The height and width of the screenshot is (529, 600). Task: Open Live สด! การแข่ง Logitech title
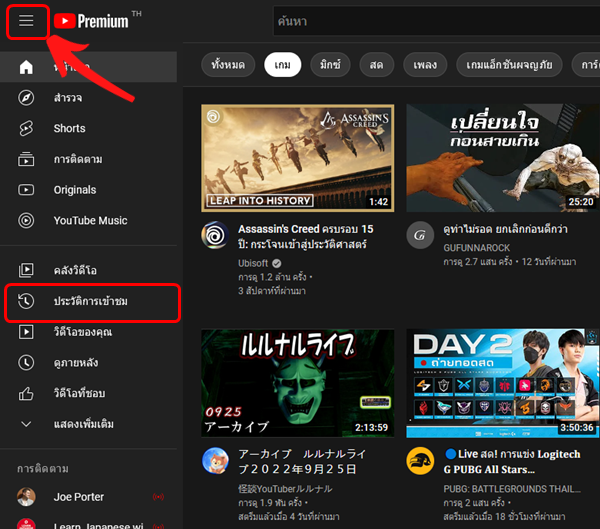(x=512, y=462)
